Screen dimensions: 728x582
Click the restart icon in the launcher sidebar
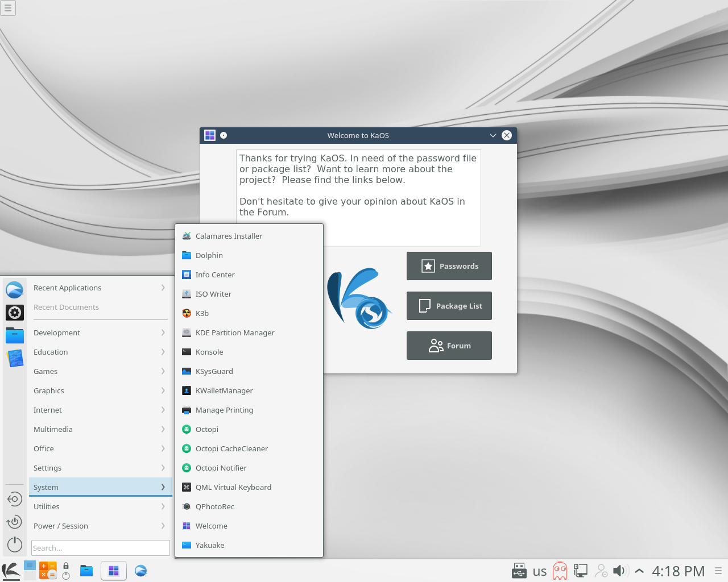[15, 522]
